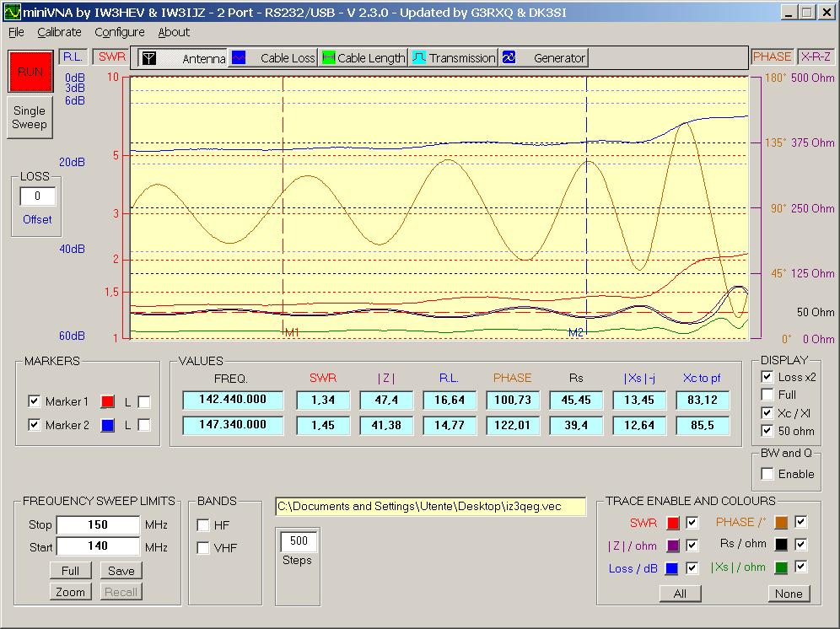Toggle Xc / Xl display checkbox
This screenshot has height=629, width=840.
pos(767,412)
